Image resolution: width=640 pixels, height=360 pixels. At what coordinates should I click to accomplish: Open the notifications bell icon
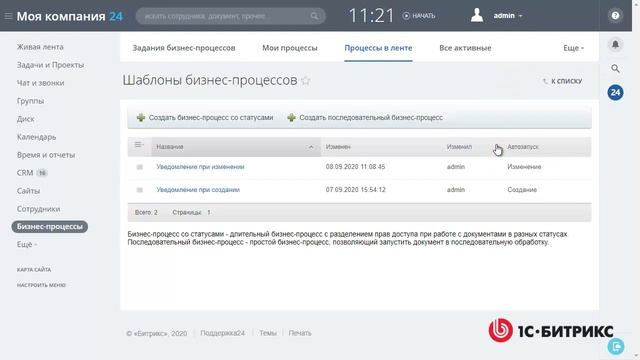click(x=615, y=44)
